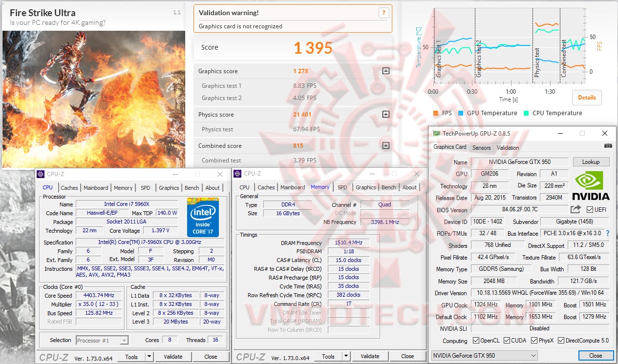
Task: Collapse the Combined score section
Action: (x=386, y=145)
